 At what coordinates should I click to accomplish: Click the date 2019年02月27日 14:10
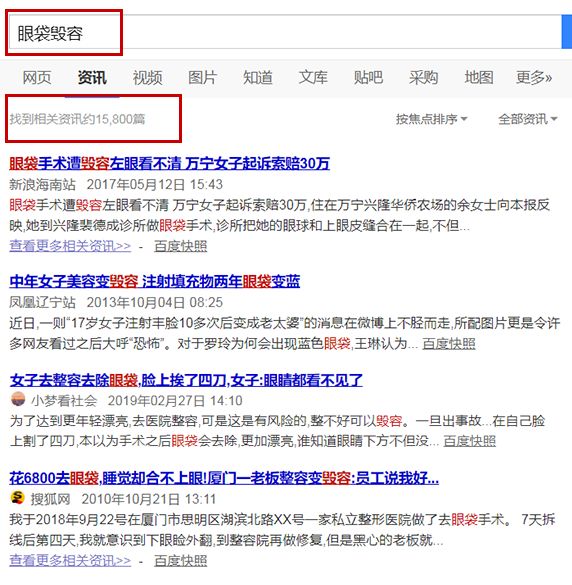pos(175,401)
